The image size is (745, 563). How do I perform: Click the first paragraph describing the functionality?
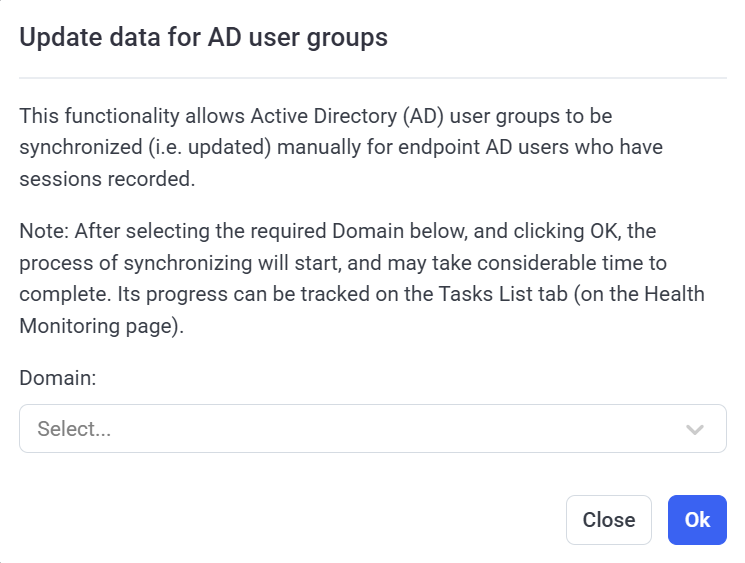coord(340,148)
